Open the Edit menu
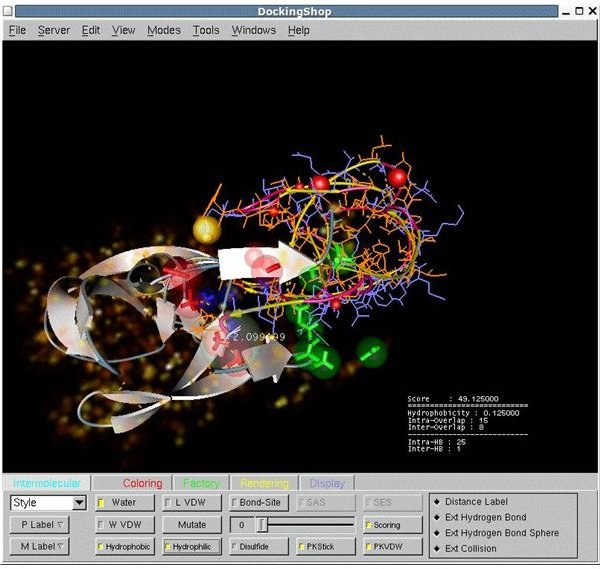 pos(91,30)
